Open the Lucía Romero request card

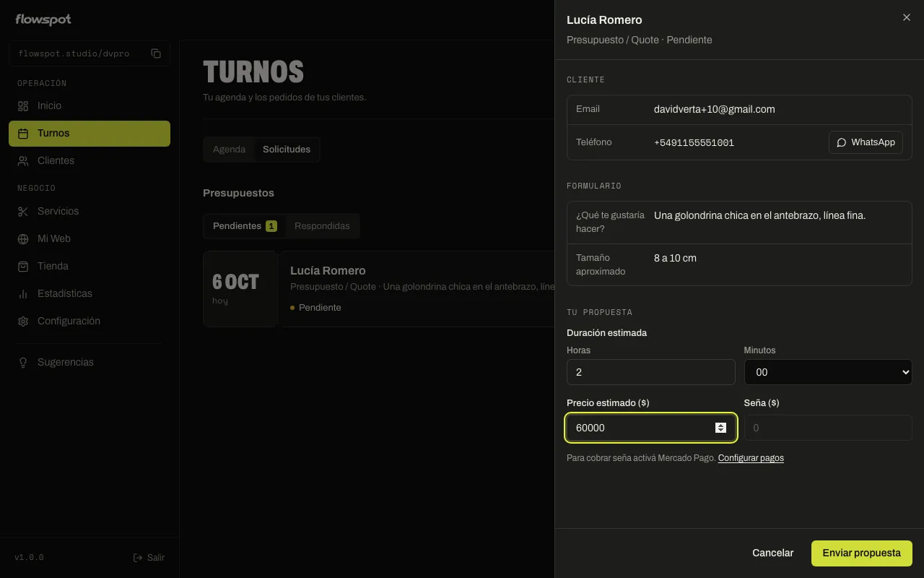pyautogui.click(x=379, y=289)
